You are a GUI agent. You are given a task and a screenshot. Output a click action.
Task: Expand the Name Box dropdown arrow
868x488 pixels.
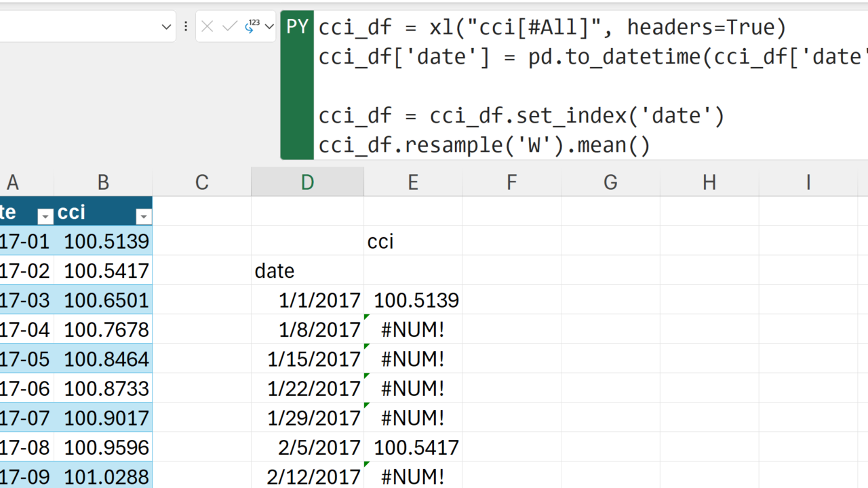tap(166, 26)
